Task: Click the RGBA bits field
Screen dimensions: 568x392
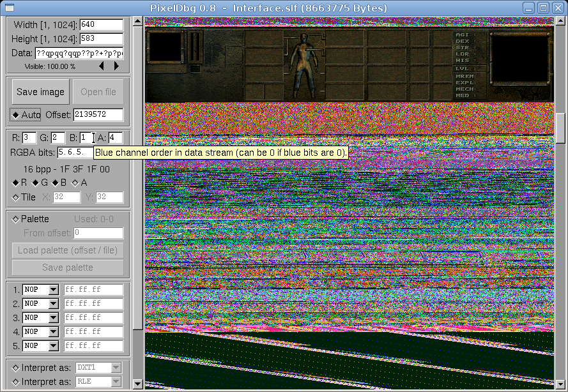Action: click(x=72, y=152)
